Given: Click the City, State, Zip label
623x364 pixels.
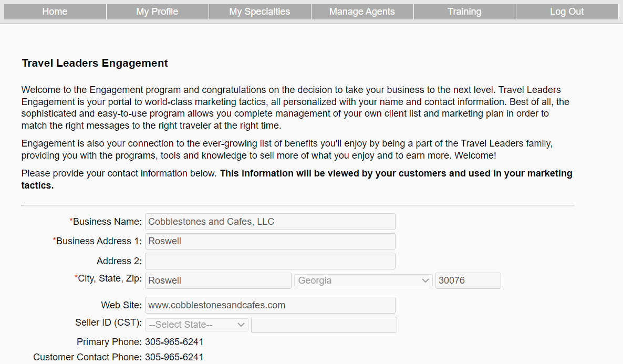Looking at the screenshot, I should tap(108, 278).
